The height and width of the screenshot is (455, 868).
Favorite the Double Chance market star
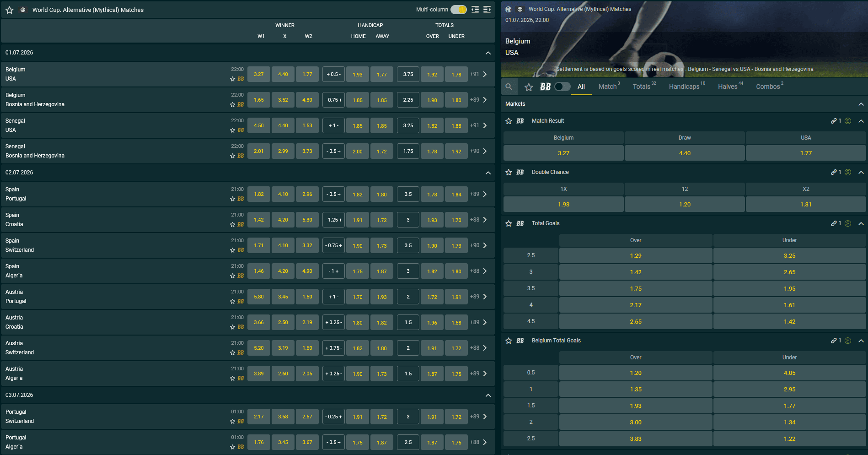[x=509, y=172]
